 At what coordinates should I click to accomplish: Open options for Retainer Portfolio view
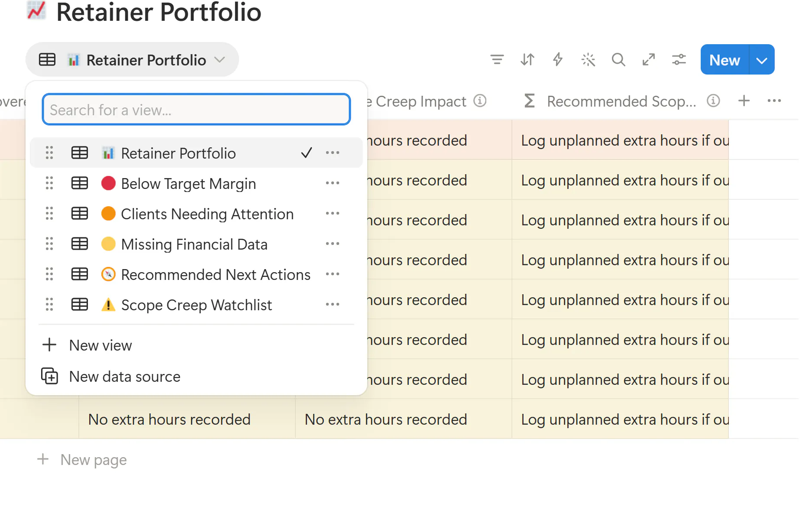(x=333, y=153)
